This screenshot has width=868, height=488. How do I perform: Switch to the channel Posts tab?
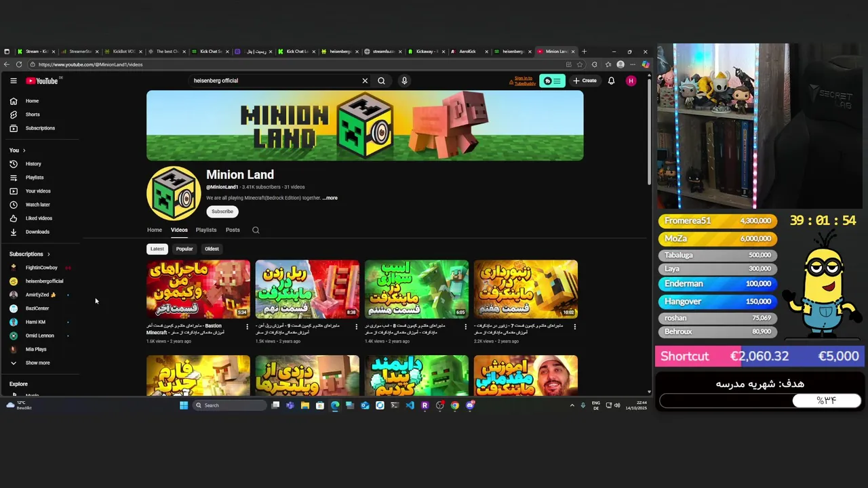(233, 230)
